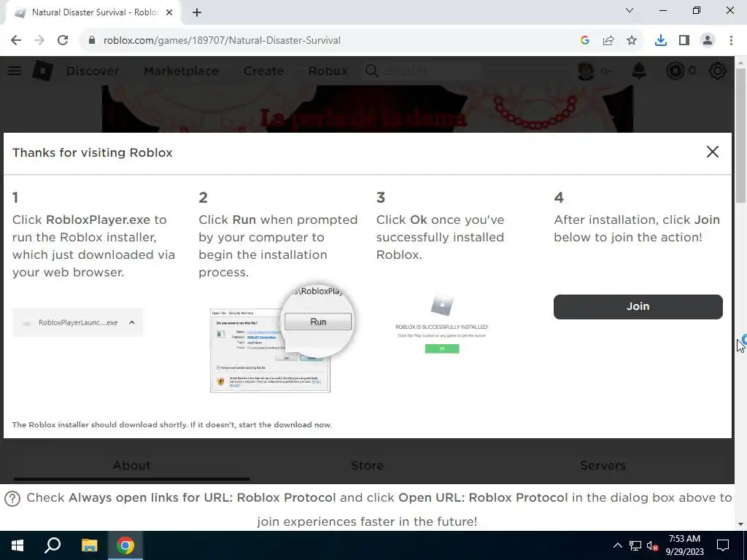Expand the tab search chevron
The height and width of the screenshot is (560, 747).
pos(630,10)
